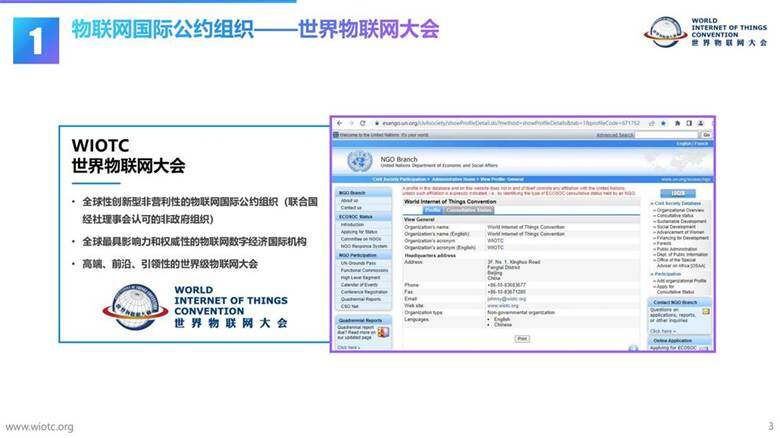Click the View Profile: General breadcrumb
Viewport: 780px width, 438px height.
[x=501, y=179]
